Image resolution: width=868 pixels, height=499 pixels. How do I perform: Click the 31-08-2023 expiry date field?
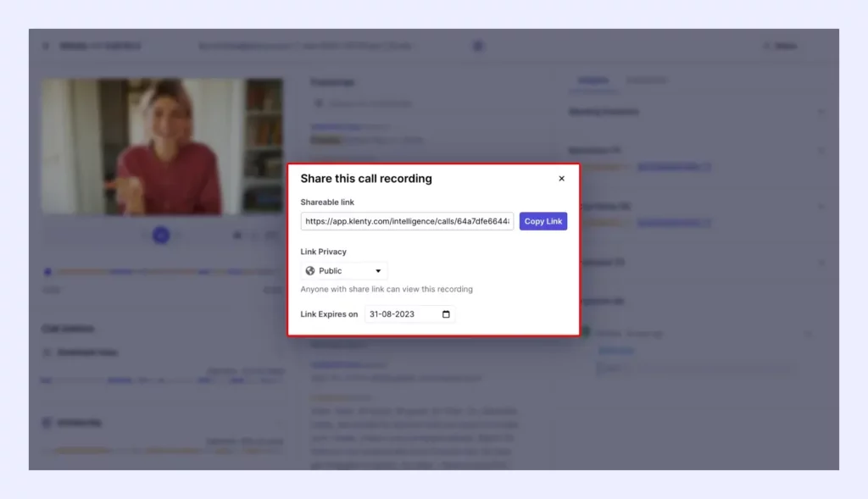click(x=400, y=313)
